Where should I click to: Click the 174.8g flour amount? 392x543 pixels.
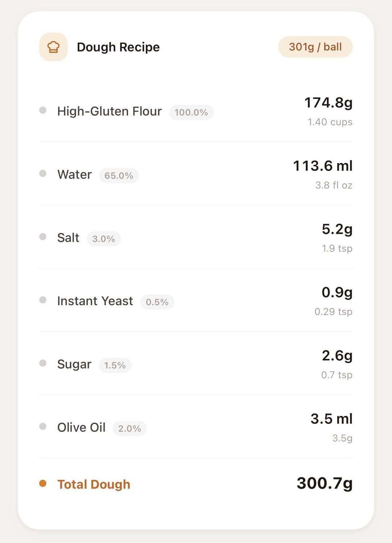[328, 103]
